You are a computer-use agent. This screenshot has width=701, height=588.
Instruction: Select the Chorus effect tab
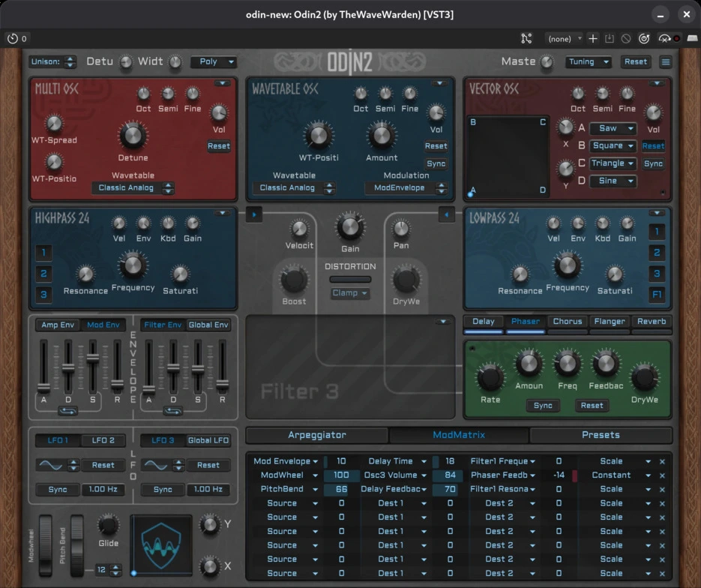(x=567, y=321)
